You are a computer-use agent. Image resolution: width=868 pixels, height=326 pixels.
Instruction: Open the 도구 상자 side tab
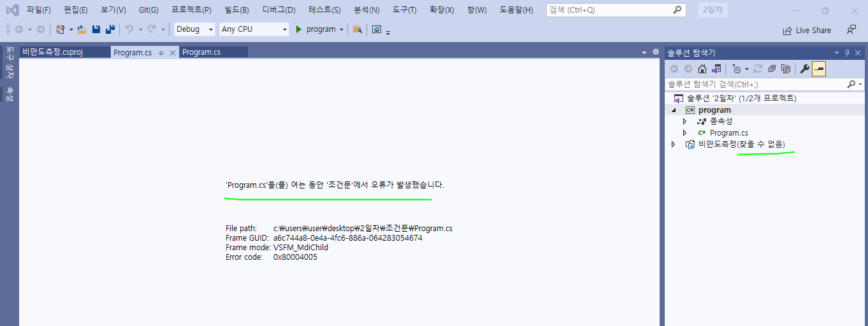pyautogui.click(x=10, y=63)
